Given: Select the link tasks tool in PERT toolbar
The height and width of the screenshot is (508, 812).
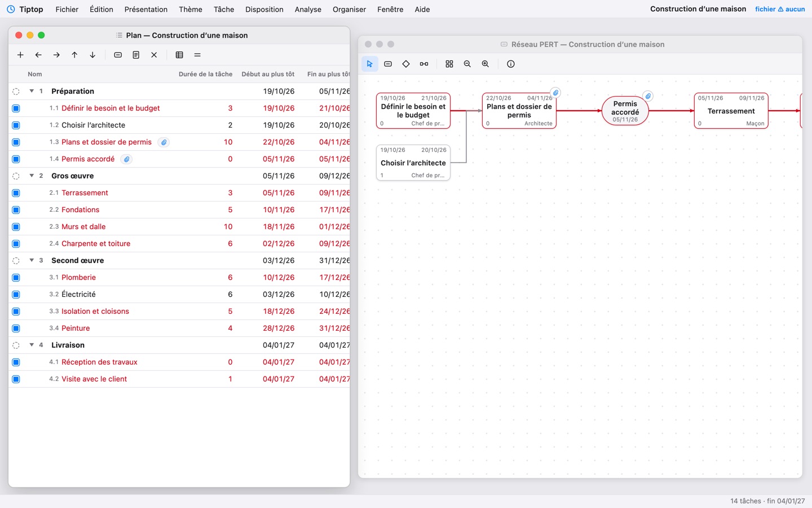Looking at the screenshot, I should coord(424,64).
